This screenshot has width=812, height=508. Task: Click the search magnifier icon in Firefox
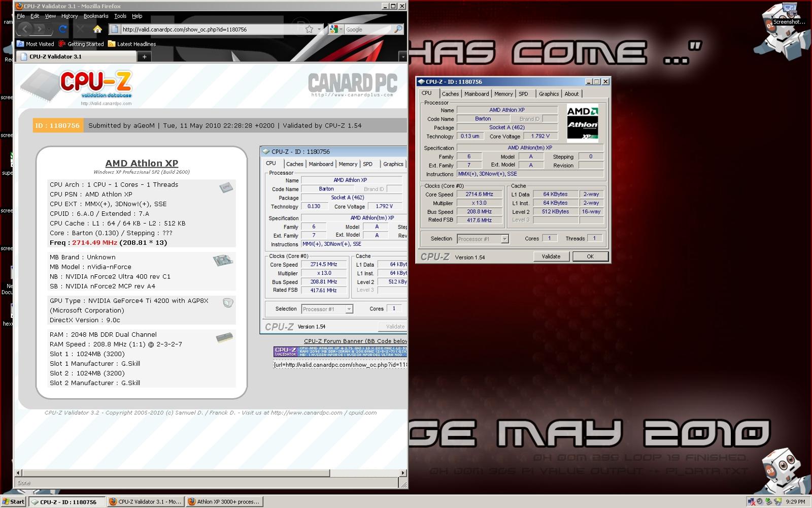pos(398,29)
